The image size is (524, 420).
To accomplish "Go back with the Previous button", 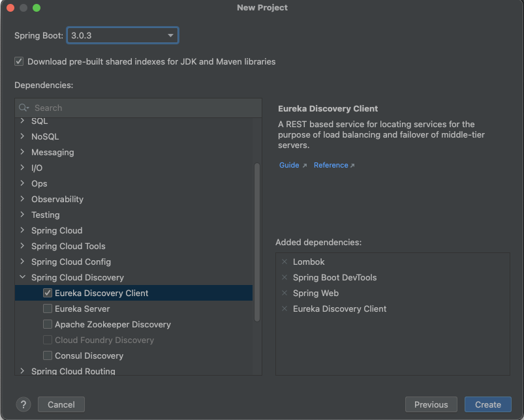I will pos(431,404).
